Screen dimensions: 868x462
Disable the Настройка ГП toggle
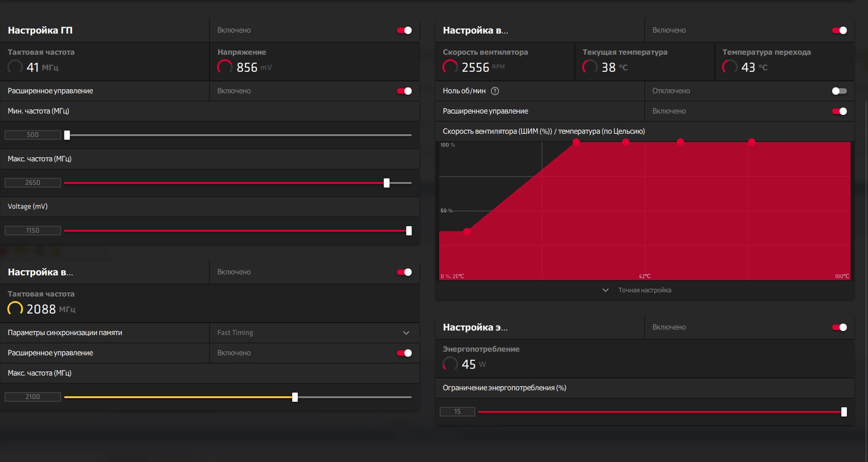[404, 30]
